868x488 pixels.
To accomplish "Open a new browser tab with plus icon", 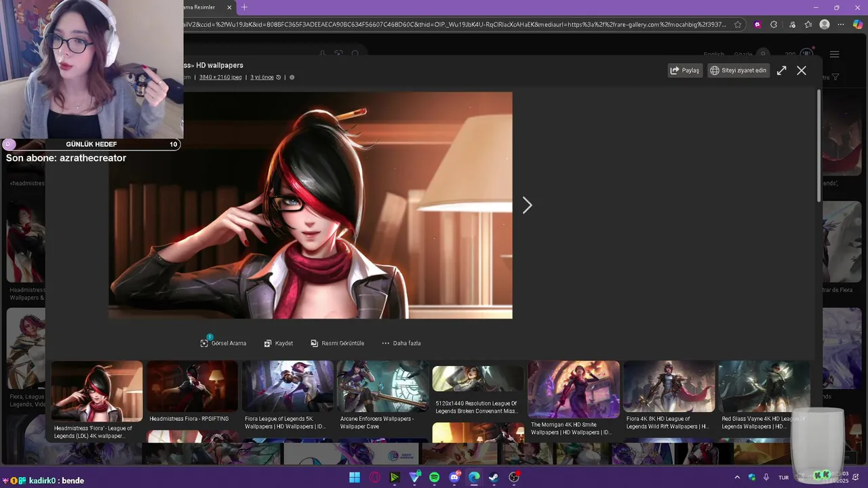I will [x=244, y=7].
